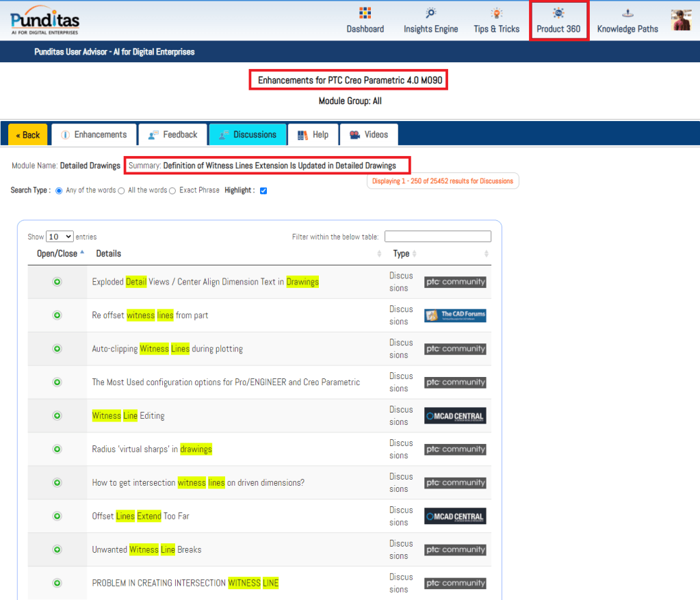This screenshot has width=700, height=600.
Task: Select the "Any of the words" radio button
Action: [59, 190]
